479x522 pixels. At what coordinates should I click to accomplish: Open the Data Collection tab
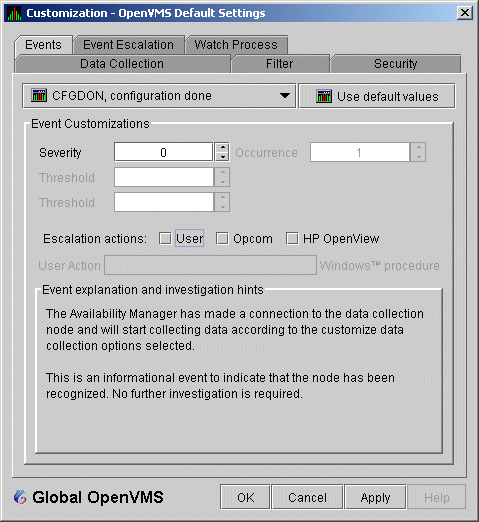(122, 64)
